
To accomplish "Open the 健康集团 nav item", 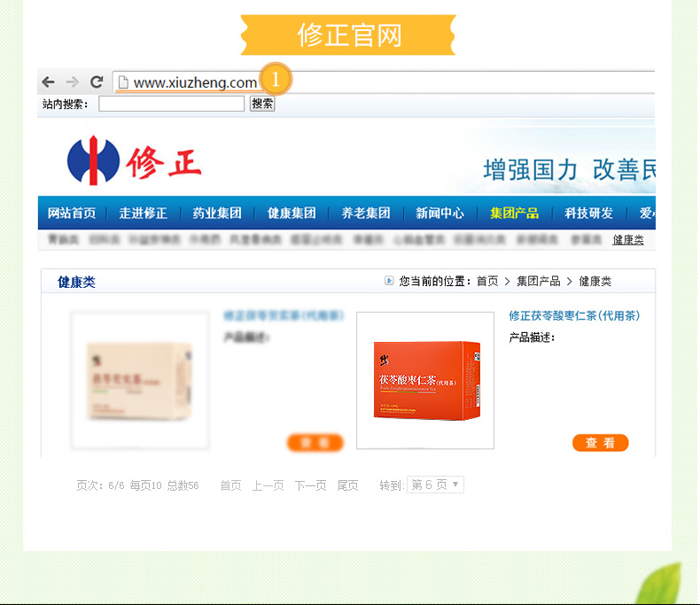I will pyautogui.click(x=292, y=213).
